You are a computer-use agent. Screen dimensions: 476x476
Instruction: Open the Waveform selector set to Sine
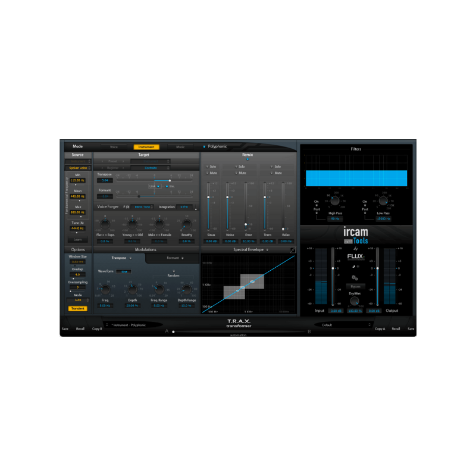point(124,271)
